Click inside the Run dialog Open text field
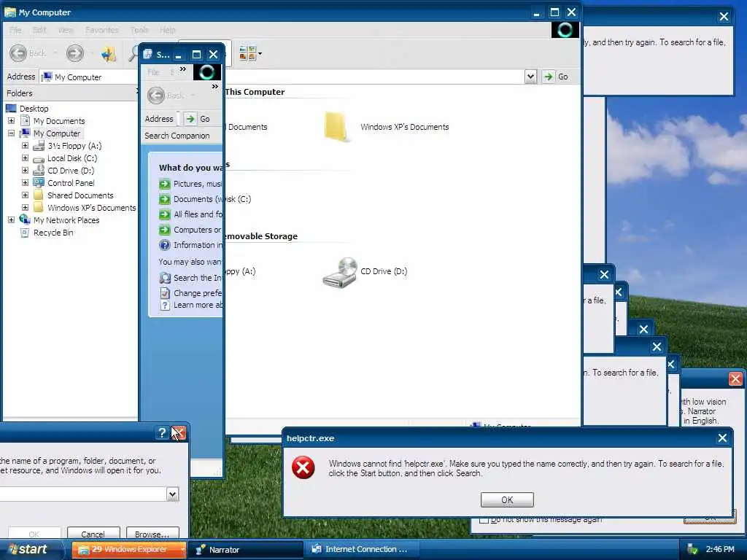Viewport: 747px width, 560px height. point(83,494)
